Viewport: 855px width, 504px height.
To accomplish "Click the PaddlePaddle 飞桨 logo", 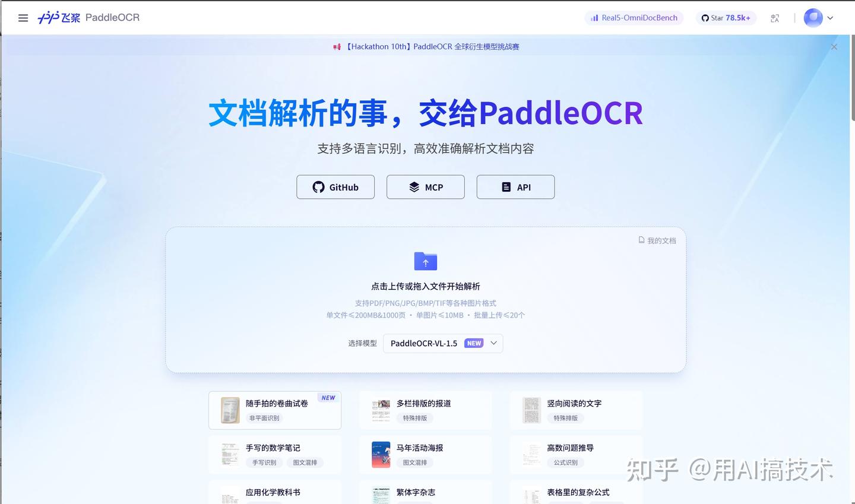I will pos(58,18).
